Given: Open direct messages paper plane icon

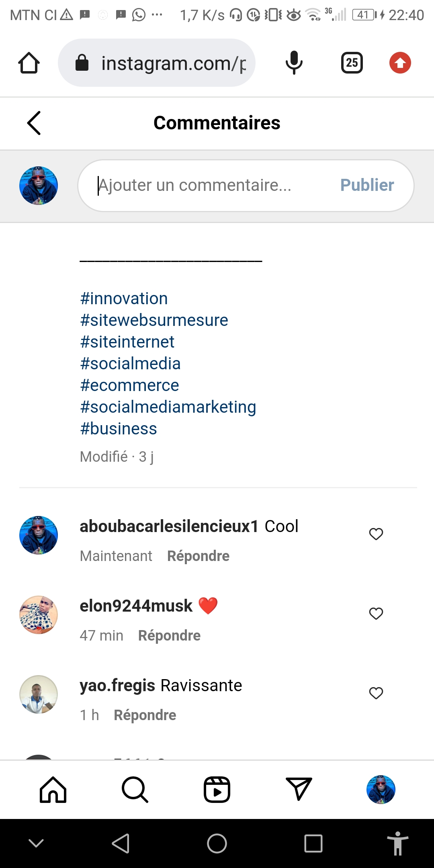Looking at the screenshot, I should point(299,789).
